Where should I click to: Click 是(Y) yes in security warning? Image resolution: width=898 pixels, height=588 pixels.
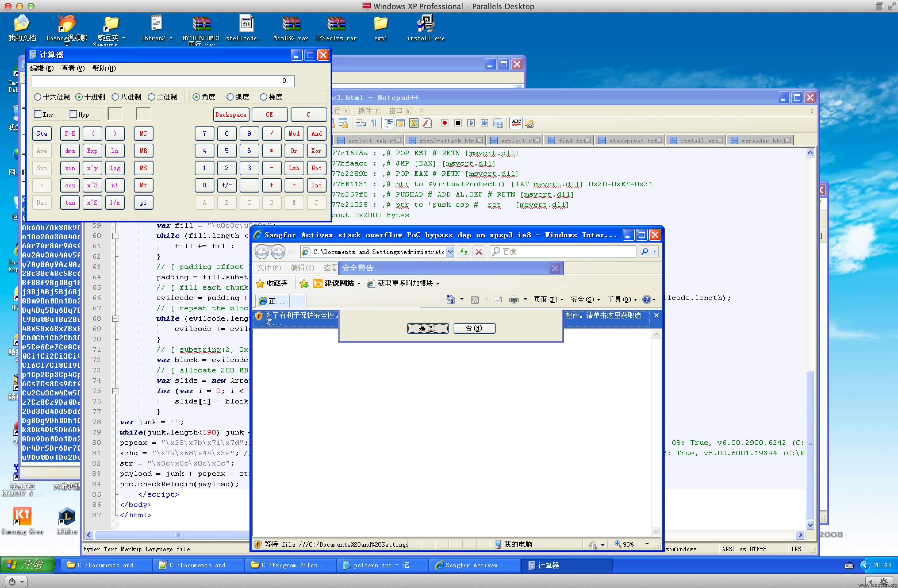(427, 328)
